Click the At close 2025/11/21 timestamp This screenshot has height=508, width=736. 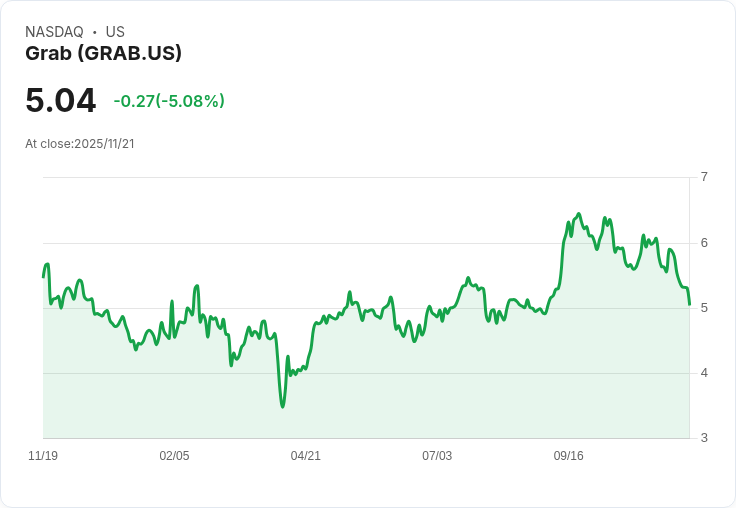(x=80, y=144)
